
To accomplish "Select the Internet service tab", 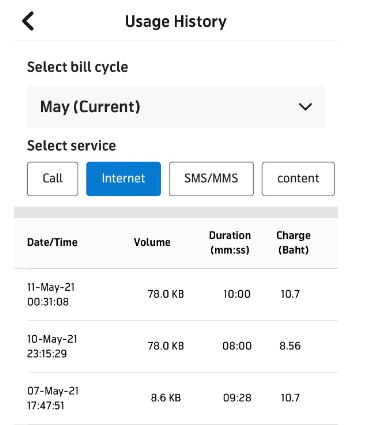I will [x=123, y=179].
